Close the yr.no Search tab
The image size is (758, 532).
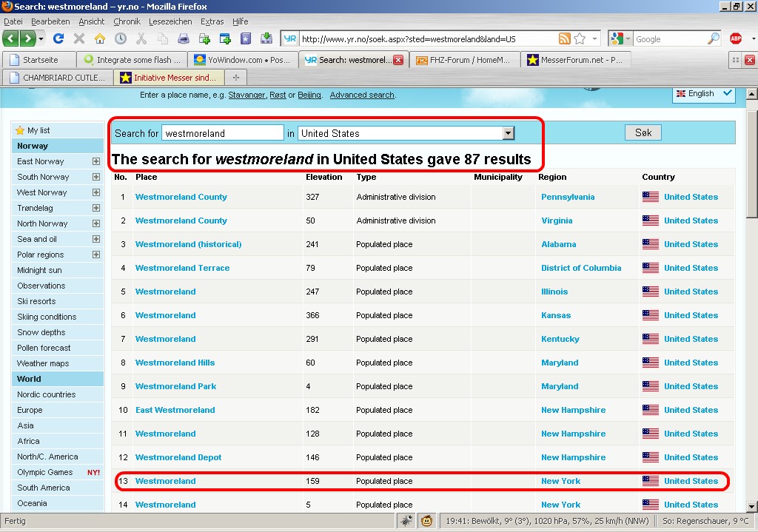(x=398, y=60)
